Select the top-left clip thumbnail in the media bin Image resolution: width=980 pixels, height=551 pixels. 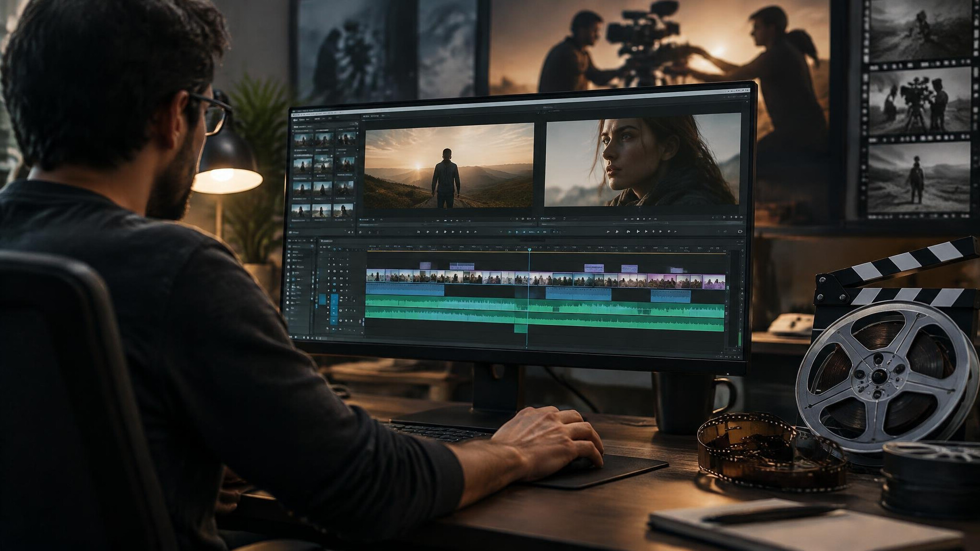point(302,139)
